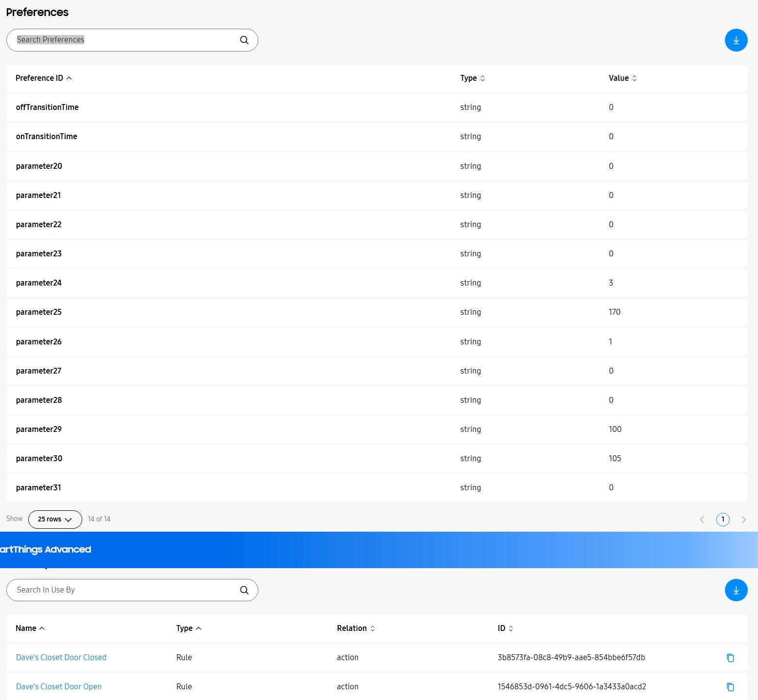The height and width of the screenshot is (700, 758).
Task: Open Dave's Closet Door Open rule
Action: click(x=59, y=687)
